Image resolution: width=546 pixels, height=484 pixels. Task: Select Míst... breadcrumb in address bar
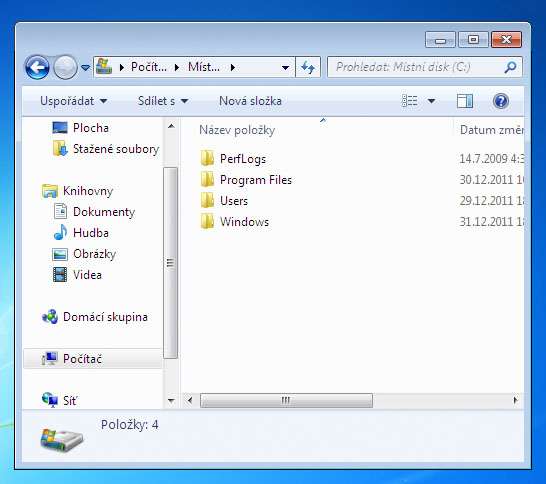point(204,67)
